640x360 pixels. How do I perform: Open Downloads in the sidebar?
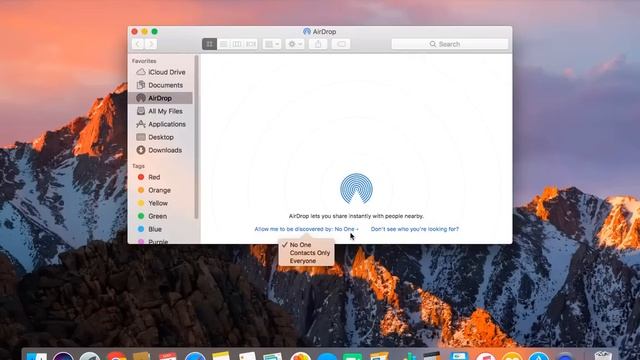click(161, 151)
